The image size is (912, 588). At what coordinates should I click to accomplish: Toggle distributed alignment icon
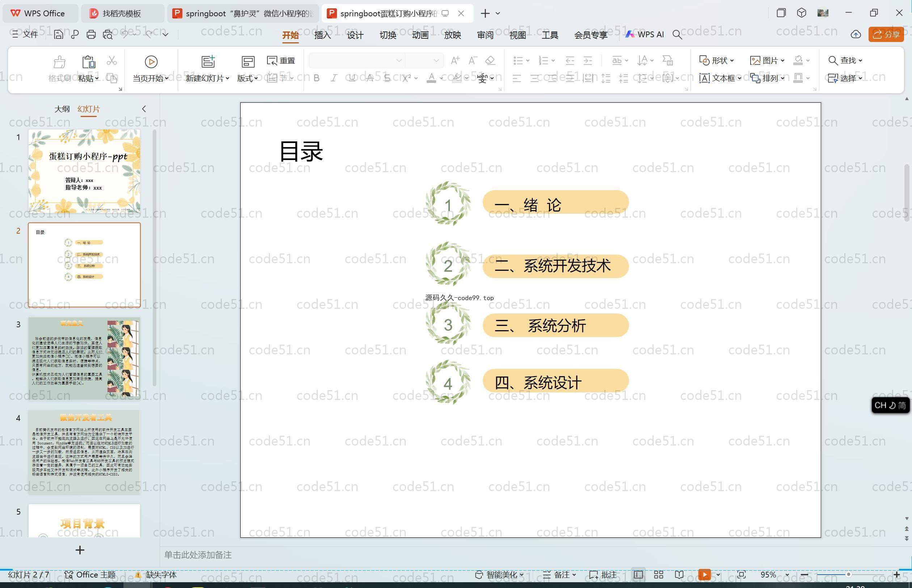click(x=588, y=78)
